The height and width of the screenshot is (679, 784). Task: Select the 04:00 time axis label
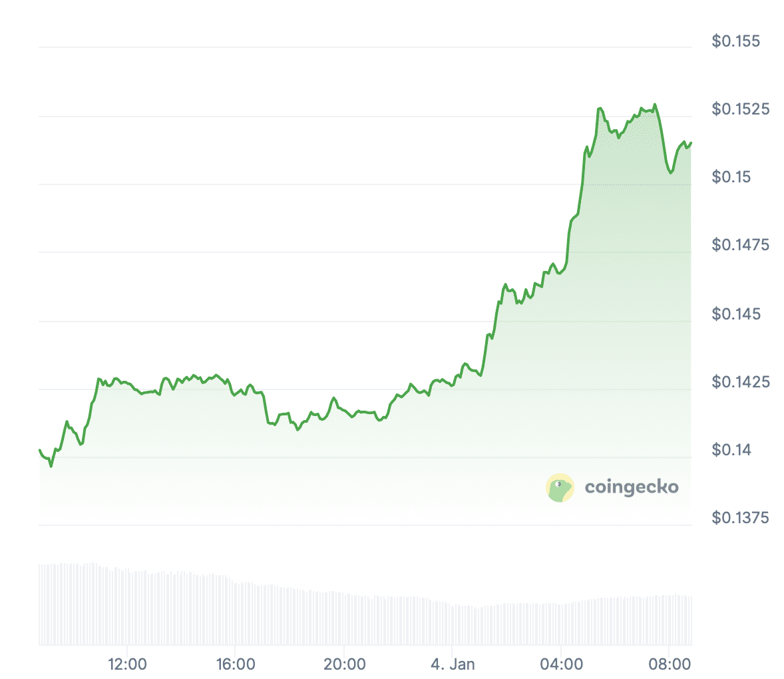(561, 664)
